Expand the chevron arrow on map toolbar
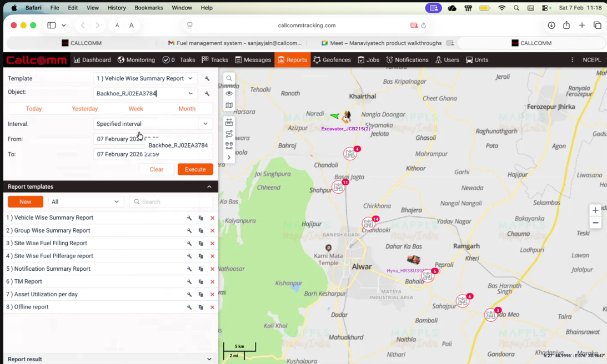Image resolution: width=607 pixels, height=364 pixels. pos(229,157)
